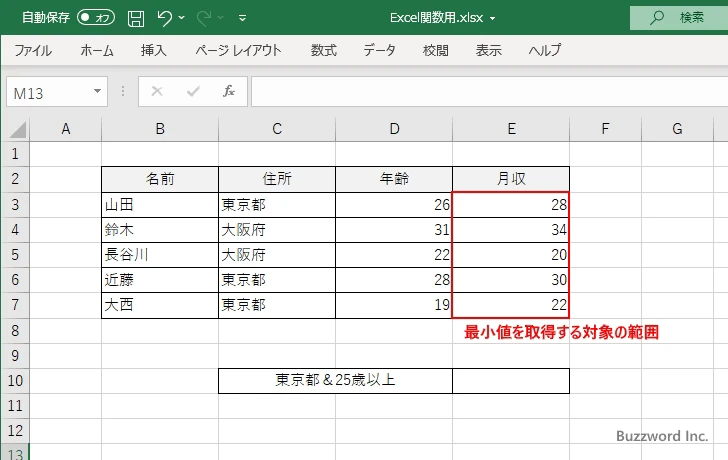
Task: Click the formula bar input area
Action: tap(489, 92)
